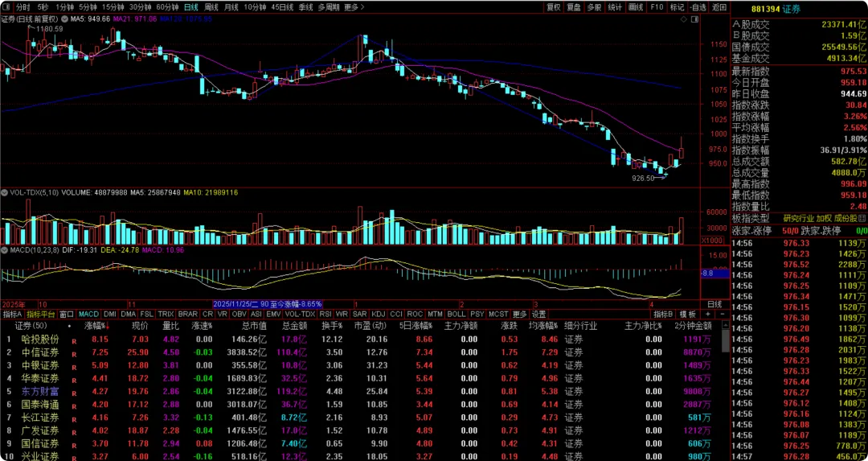Viewport: 868px width, 461px height.
Task: Open the 研究行业 link
Action: pyautogui.click(x=798, y=218)
